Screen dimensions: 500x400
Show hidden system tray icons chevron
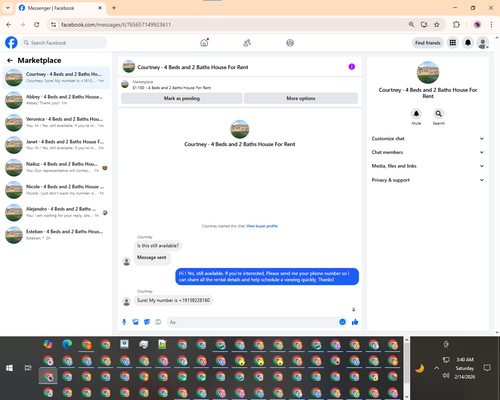click(x=436, y=368)
